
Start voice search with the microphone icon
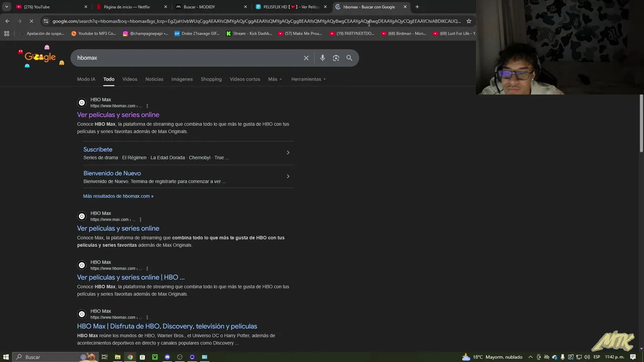click(323, 58)
